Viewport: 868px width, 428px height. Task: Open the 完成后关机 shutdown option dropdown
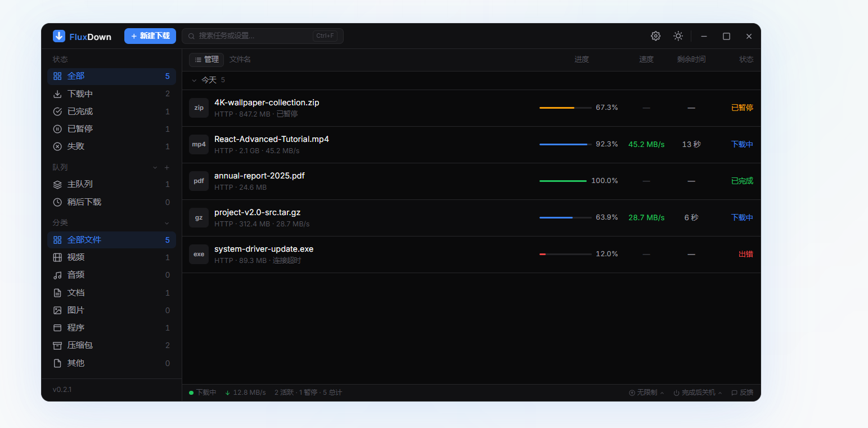(698, 393)
